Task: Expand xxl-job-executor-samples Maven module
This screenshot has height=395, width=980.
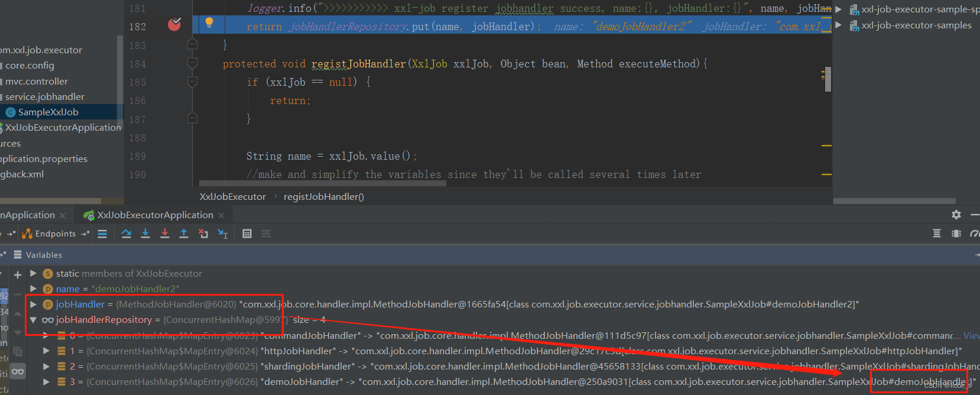Action: (x=839, y=25)
